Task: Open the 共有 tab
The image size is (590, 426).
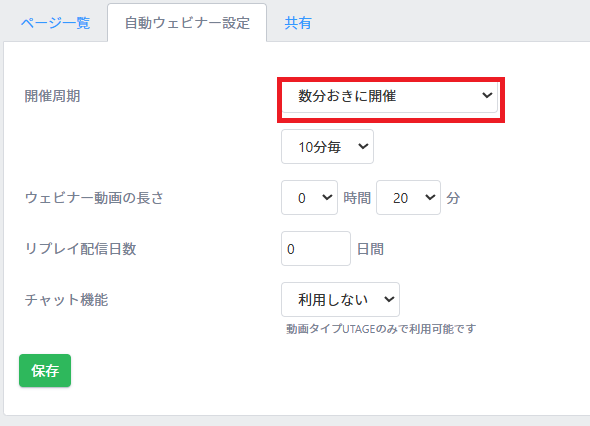Action: coord(298,23)
